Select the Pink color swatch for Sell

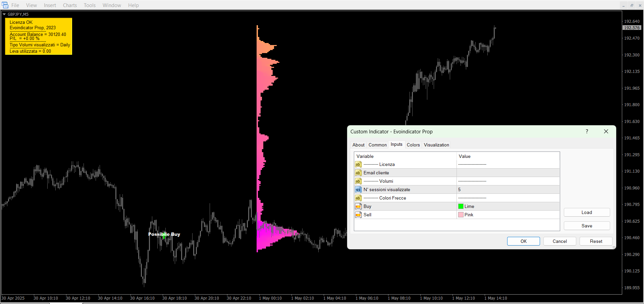click(x=461, y=215)
